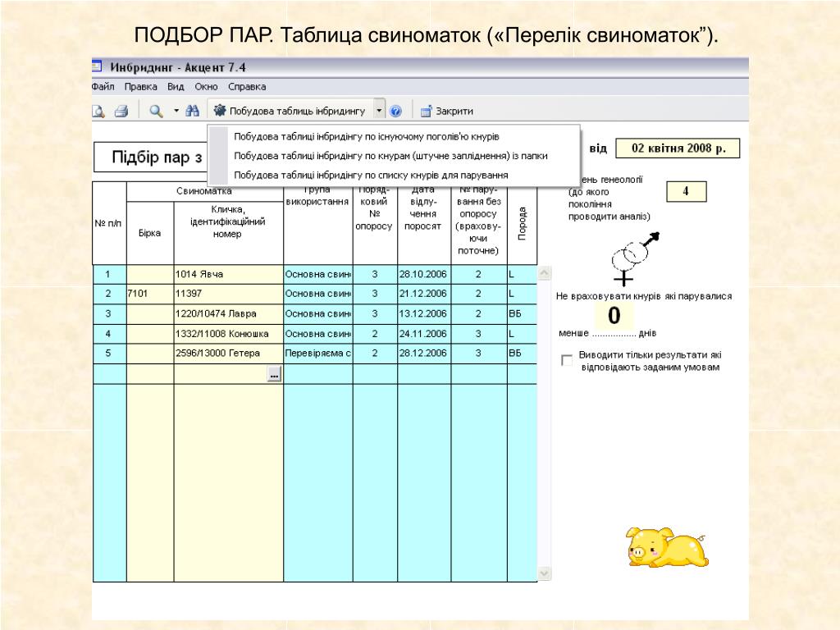Viewport: 840px width, 630px height.
Task: Select cell 2596/13000 Гетера
Action: 229,354
